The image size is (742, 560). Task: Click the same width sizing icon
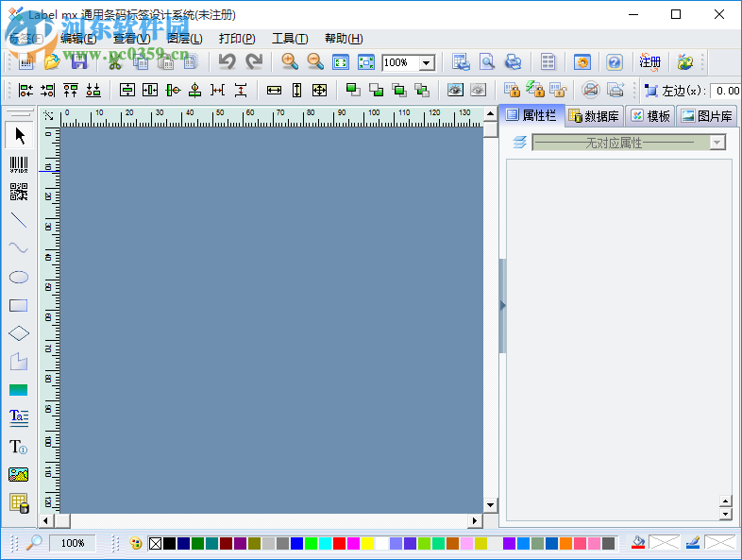click(274, 91)
